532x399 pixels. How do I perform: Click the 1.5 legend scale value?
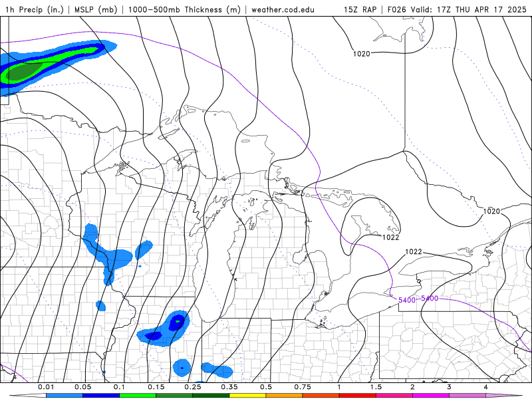376,387
